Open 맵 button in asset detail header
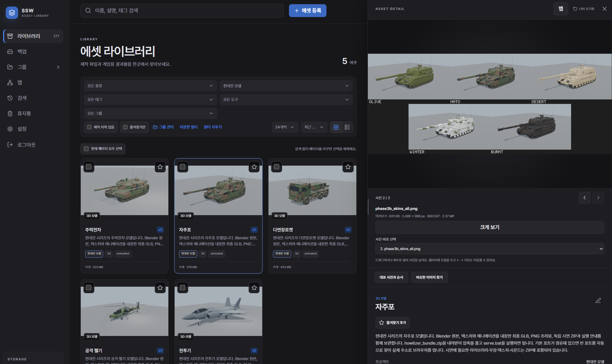The image size is (612, 364). (561, 9)
